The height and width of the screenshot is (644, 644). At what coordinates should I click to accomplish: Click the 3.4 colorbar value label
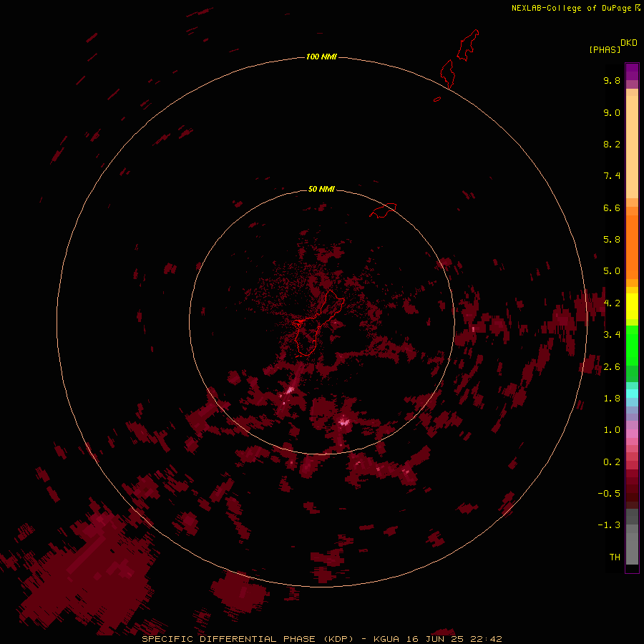(x=612, y=335)
